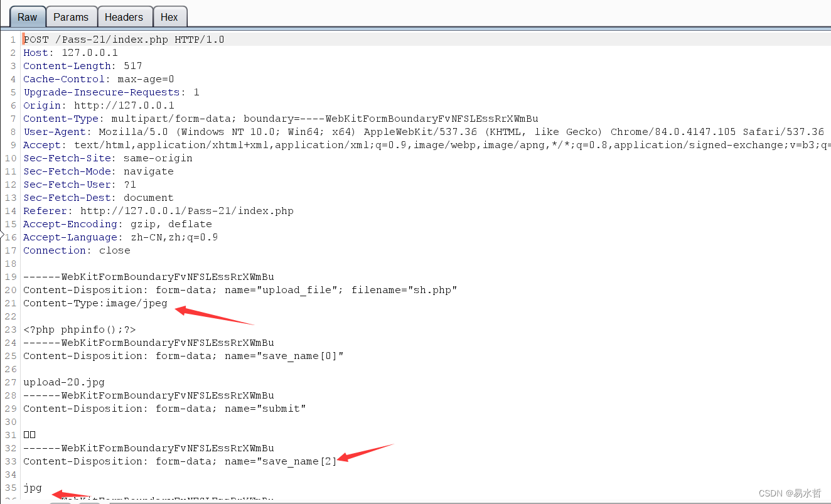
Task: Click the Origin: http://127.0.0.1 line
Action: tap(99, 105)
